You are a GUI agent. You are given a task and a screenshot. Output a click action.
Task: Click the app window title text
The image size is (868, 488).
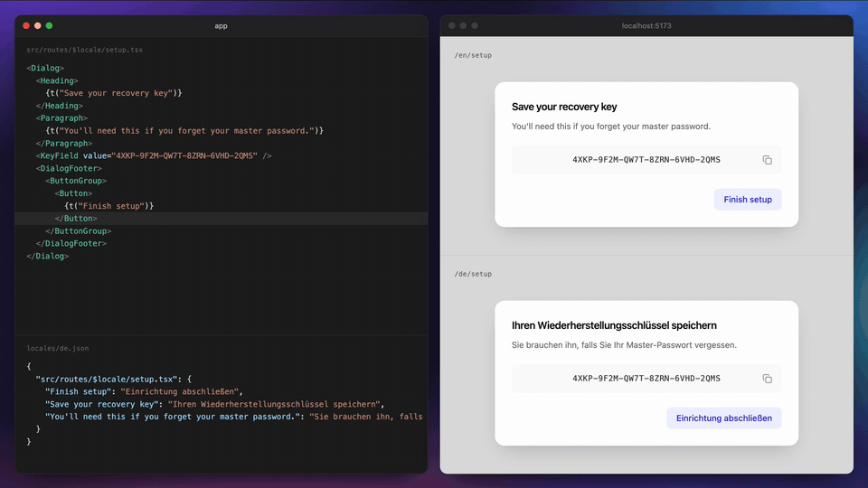221,25
